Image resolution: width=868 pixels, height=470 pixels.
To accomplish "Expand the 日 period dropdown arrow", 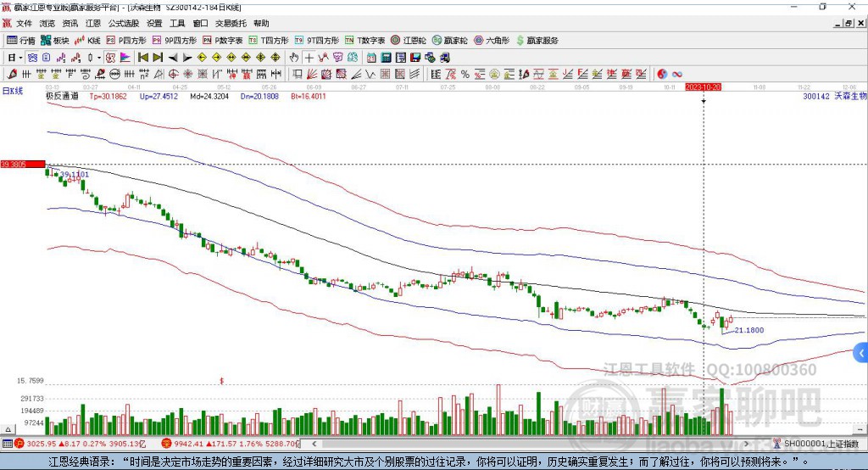I will click(x=20, y=58).
